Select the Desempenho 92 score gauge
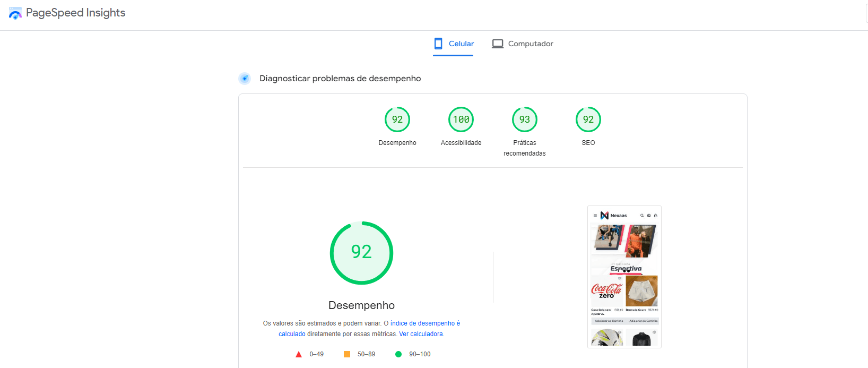The height and width of the screenshot is (368, 868). (x=397, y=119)
